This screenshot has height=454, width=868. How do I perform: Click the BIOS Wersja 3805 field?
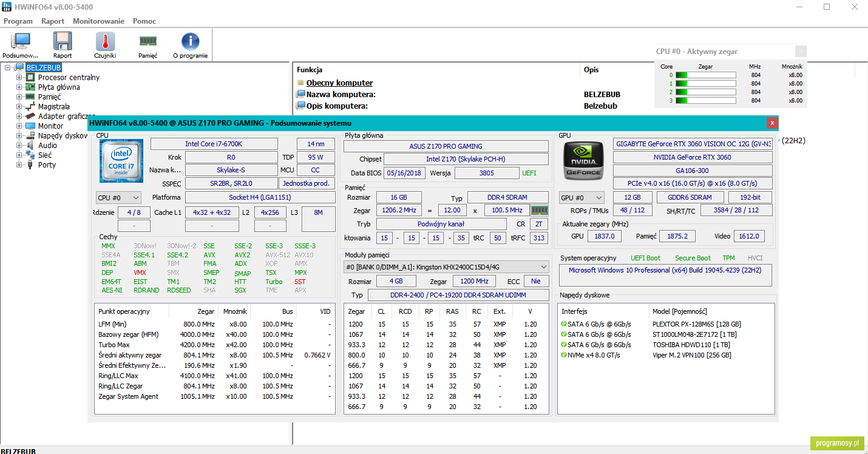[486, 173]
